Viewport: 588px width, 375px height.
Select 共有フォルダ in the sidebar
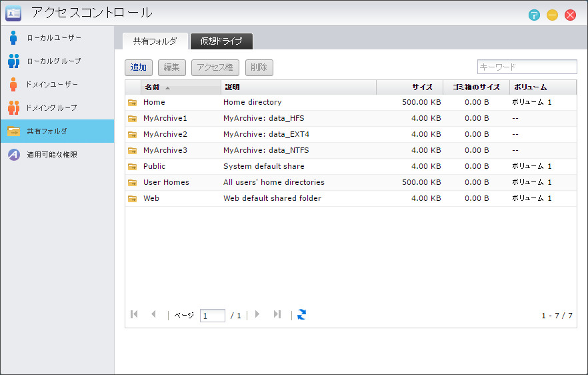coord(57,131)
